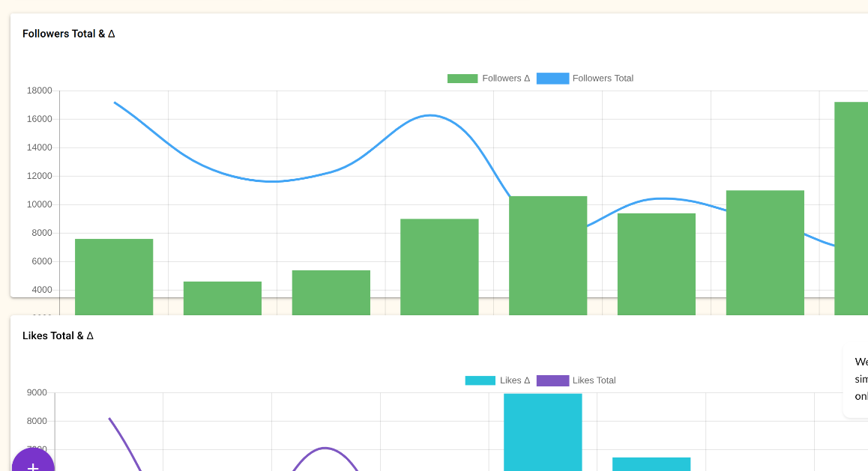Viewport: 868px width, 471px height.
Task: Click the 12000 y-axis label on followers chart
Action: click(39, 176)
